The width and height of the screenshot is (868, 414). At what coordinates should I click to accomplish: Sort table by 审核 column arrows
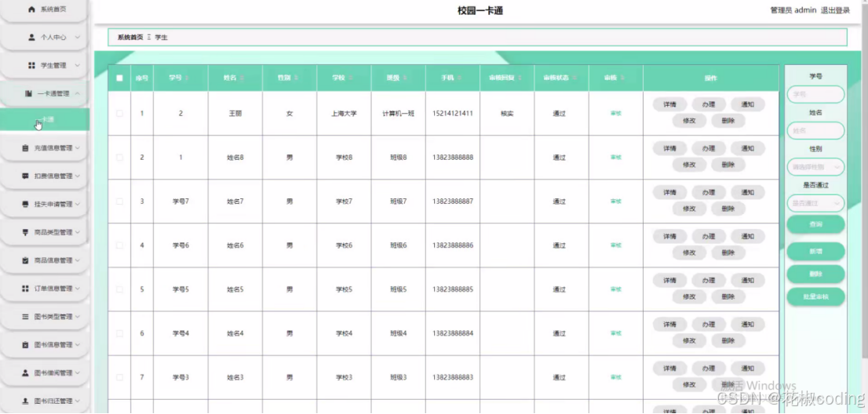[x=622, y=78]
